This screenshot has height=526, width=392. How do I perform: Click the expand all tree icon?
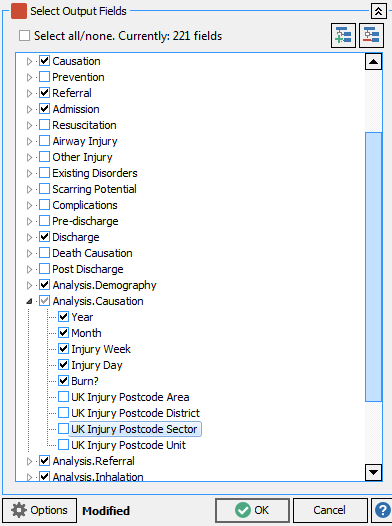(x=343, y=36)
